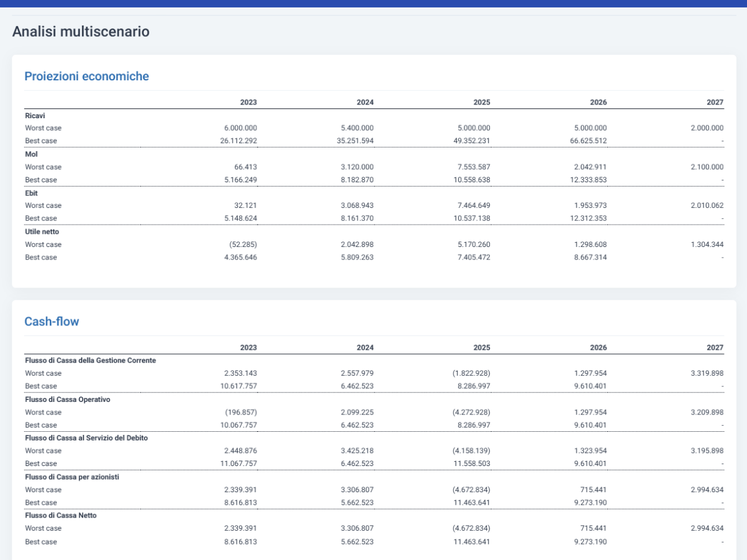
Task: Click the 2027 header in Cash-flow table
Action: click(715, 348)
